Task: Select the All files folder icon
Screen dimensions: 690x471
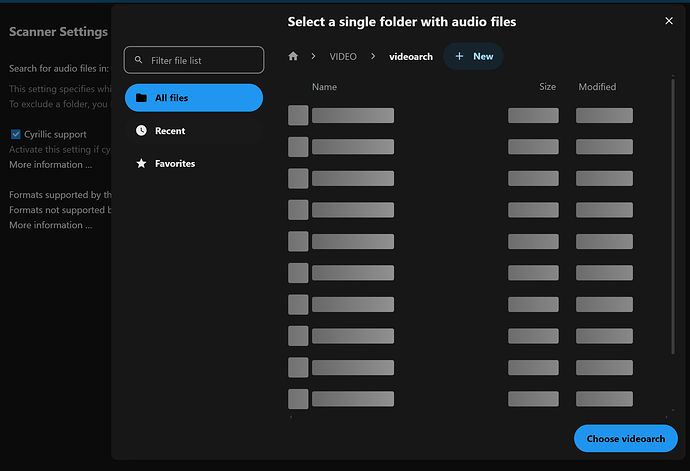Action: click(x=142, y=98)
